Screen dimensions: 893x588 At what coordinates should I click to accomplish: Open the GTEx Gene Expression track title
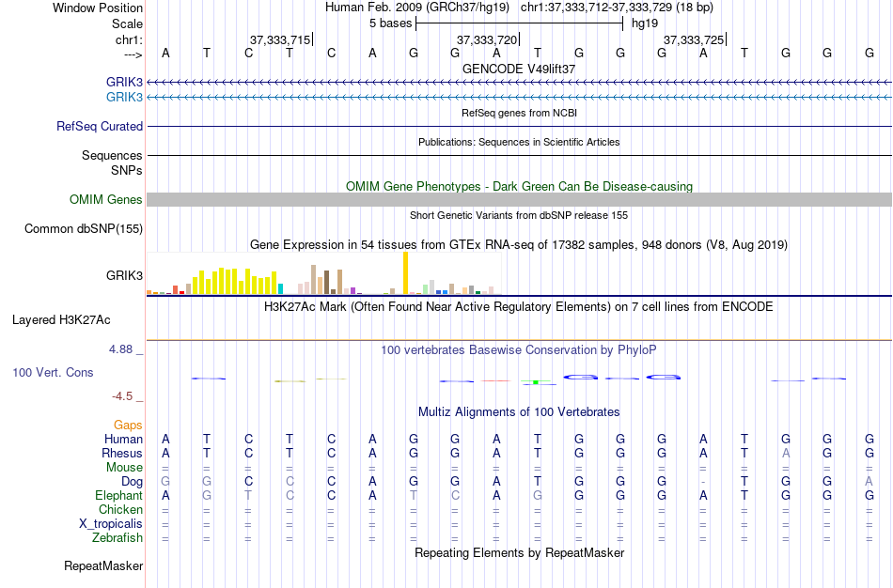[x=519, y=245]
